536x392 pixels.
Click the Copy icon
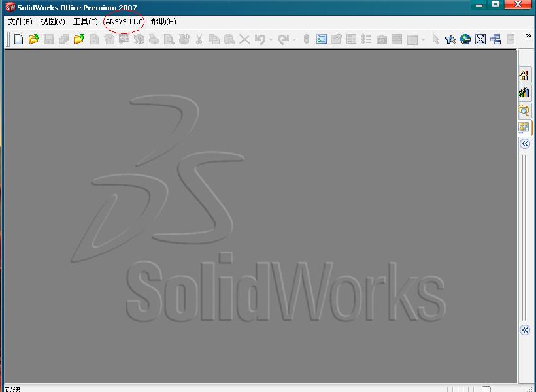point(214,39)
